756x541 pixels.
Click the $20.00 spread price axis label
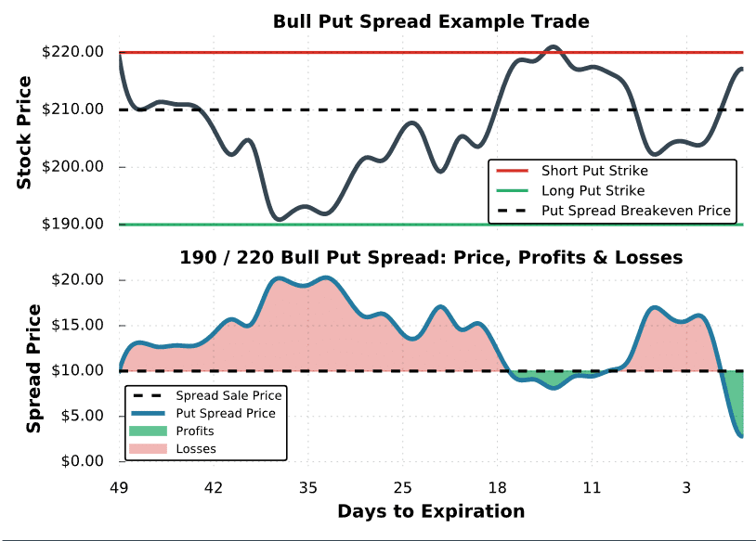coord(78,279)
